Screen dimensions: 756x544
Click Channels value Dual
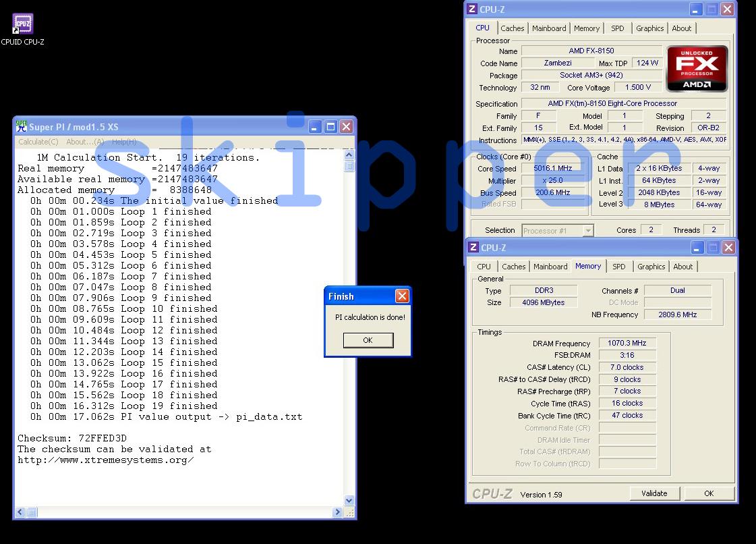(677, 291)
